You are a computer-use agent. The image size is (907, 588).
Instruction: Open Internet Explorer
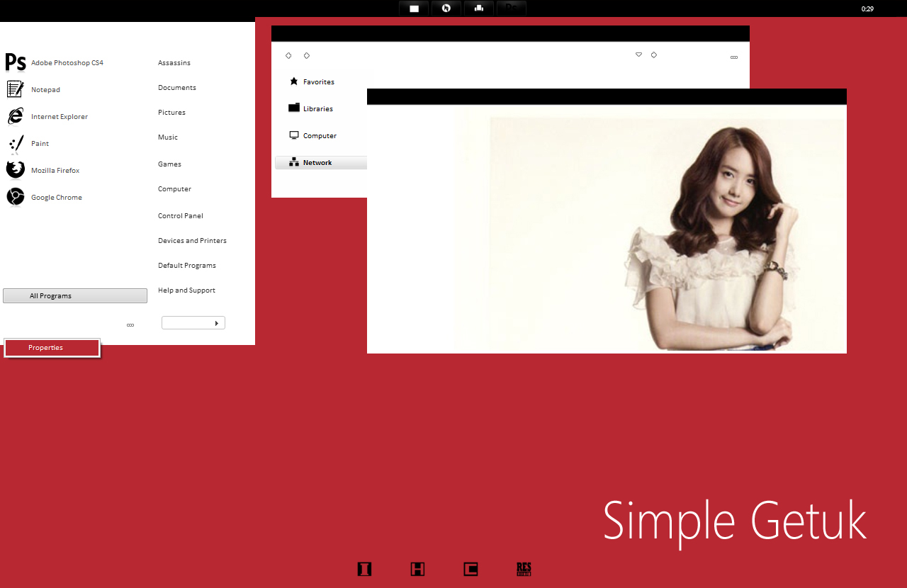[x=60, y=116]
